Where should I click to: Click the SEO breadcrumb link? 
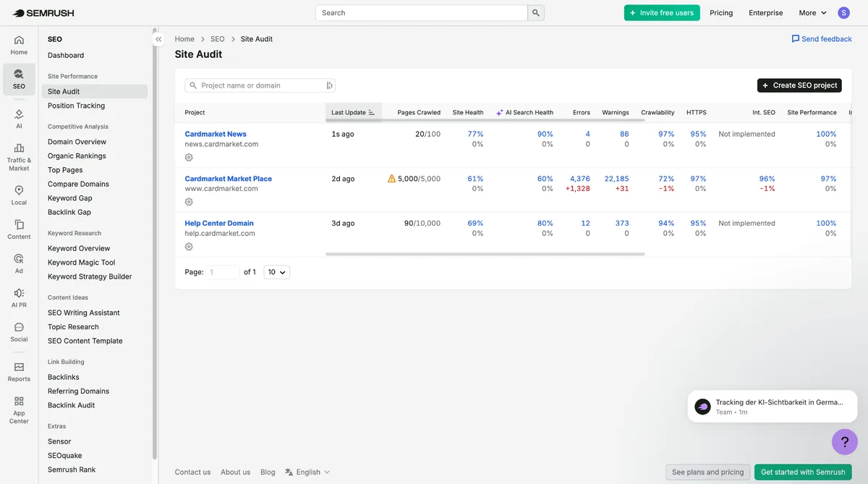(218, 39)
